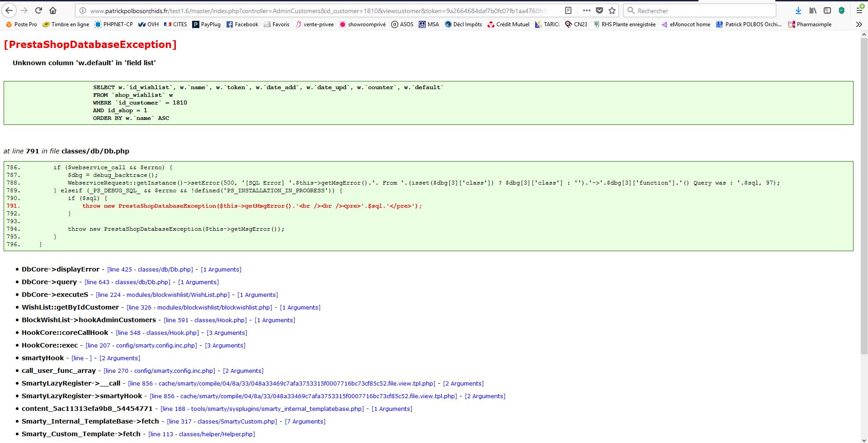The width and height of the screenshot is (868, 443).
Task: Go back to the previous page
Action: [9, 10]
